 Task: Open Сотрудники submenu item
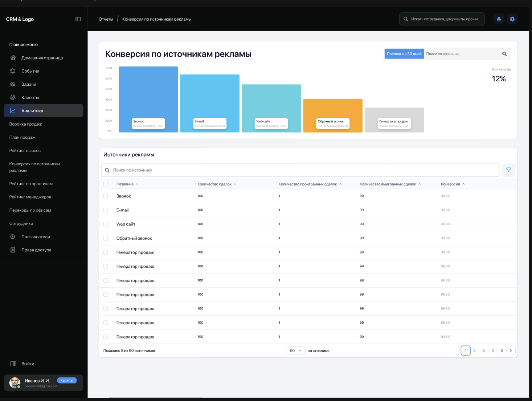tap(21, 223)
